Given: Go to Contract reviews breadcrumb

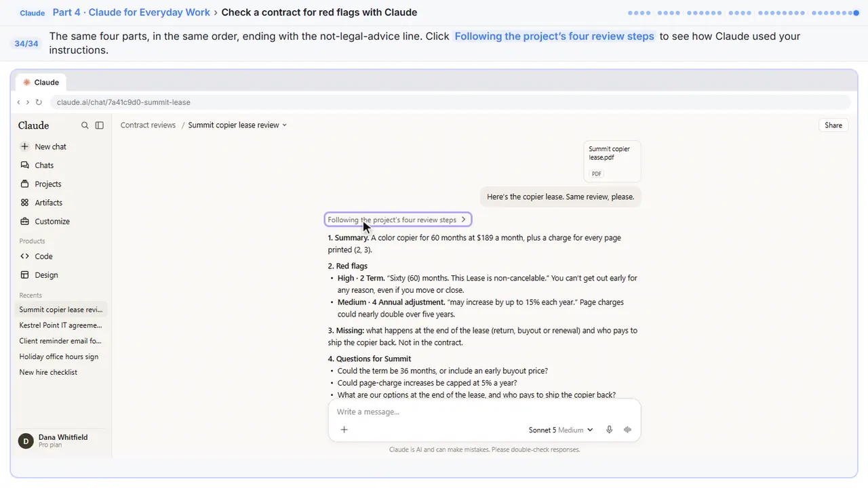Looking at the screenshot, I should pos(148,125).
